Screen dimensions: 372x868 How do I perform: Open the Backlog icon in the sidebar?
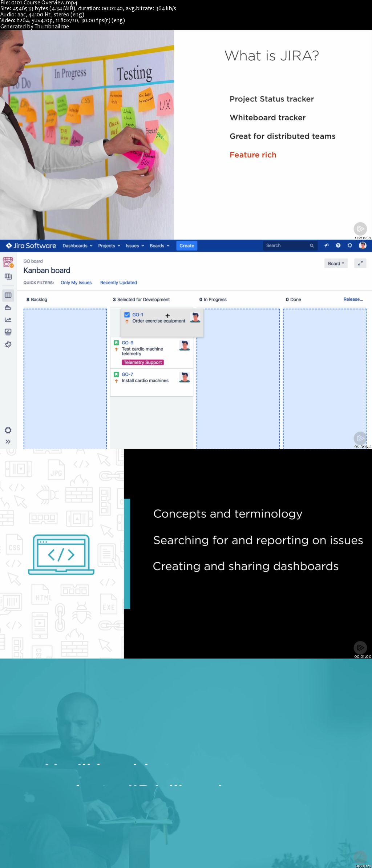(8, 277)
